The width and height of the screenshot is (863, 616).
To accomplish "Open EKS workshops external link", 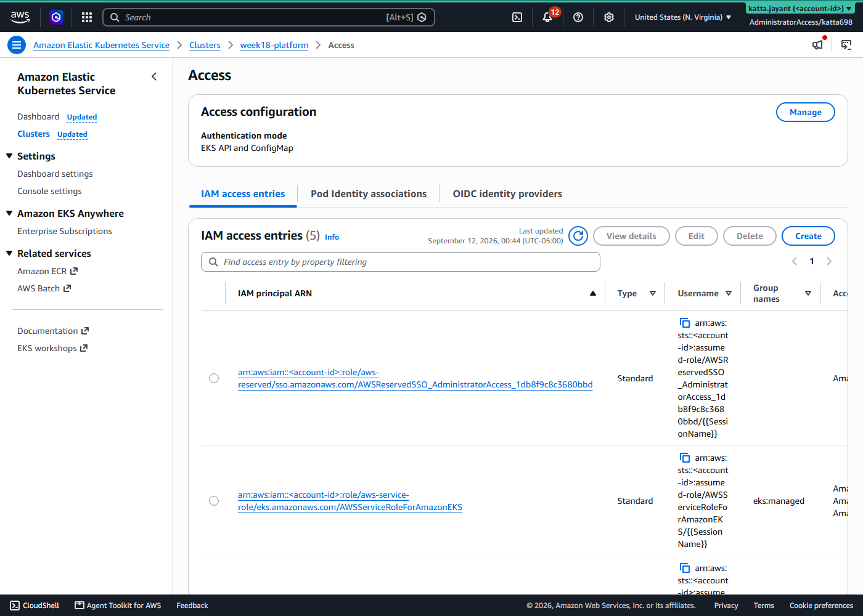I will point(52,348).
